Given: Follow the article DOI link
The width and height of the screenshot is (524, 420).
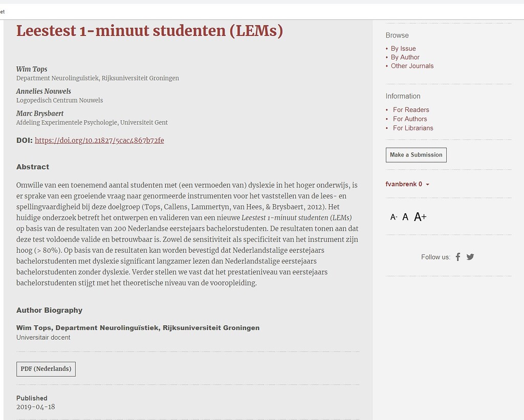Looking at the screenshot, I should (99, 140).
